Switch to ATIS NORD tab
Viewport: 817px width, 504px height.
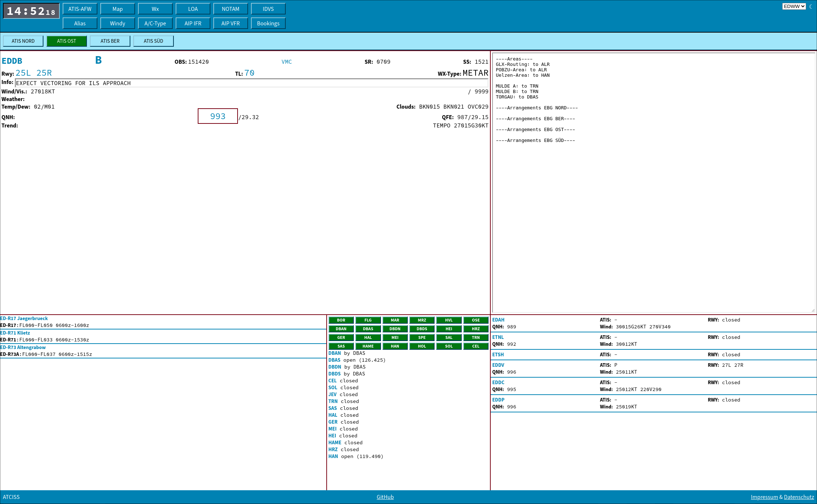pos(23,41)
